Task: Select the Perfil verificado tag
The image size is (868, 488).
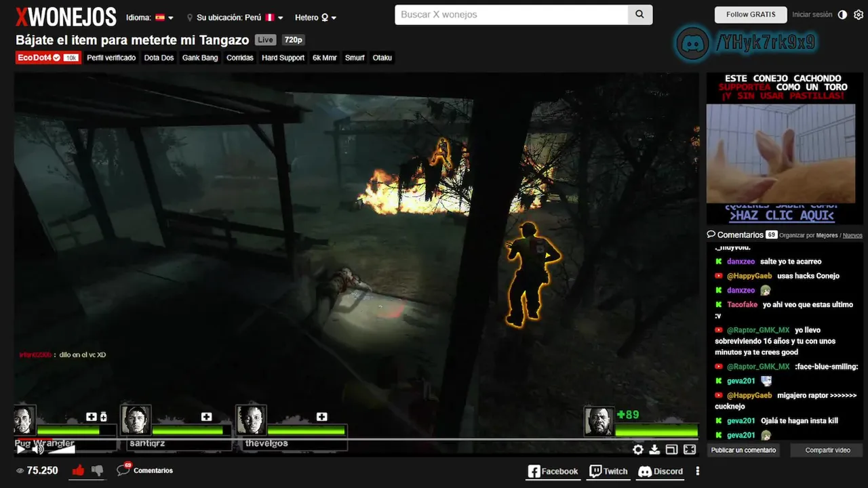Action: click(x=111, y=58)
